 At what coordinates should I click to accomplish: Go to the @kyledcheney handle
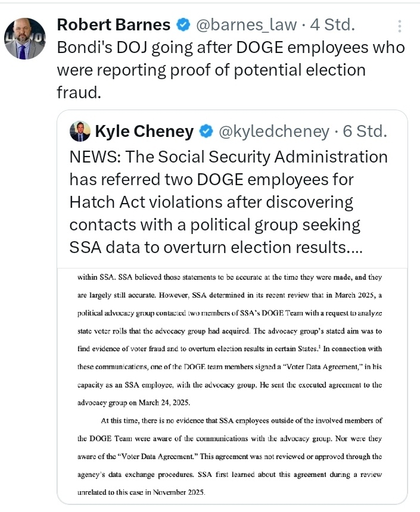click(274, 132)
